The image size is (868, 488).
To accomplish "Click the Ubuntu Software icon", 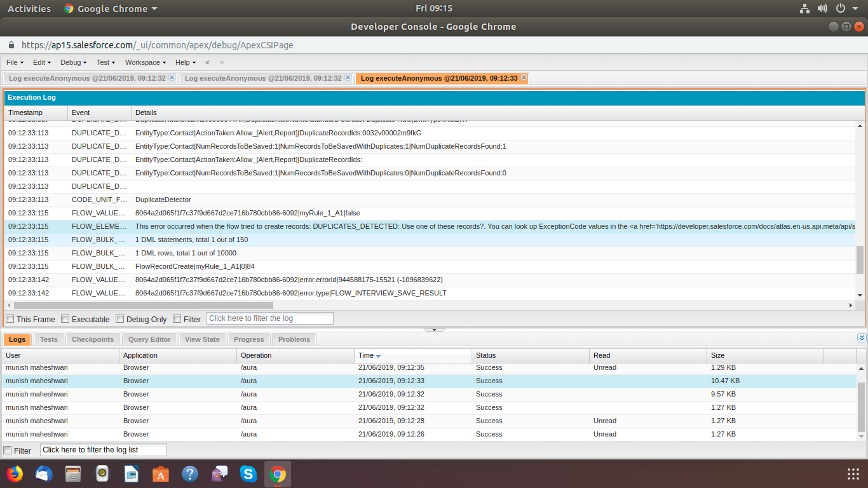I will coord(160,474).
